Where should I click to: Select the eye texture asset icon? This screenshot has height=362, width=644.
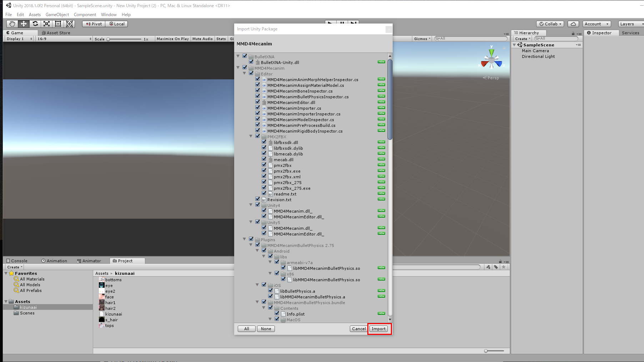(102, 286)
